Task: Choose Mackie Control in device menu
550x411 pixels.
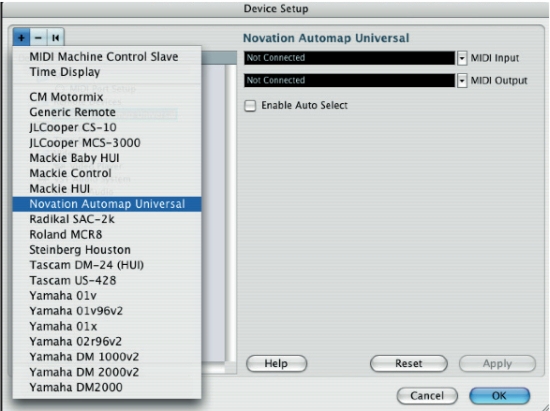Action: tap(107, 173)
